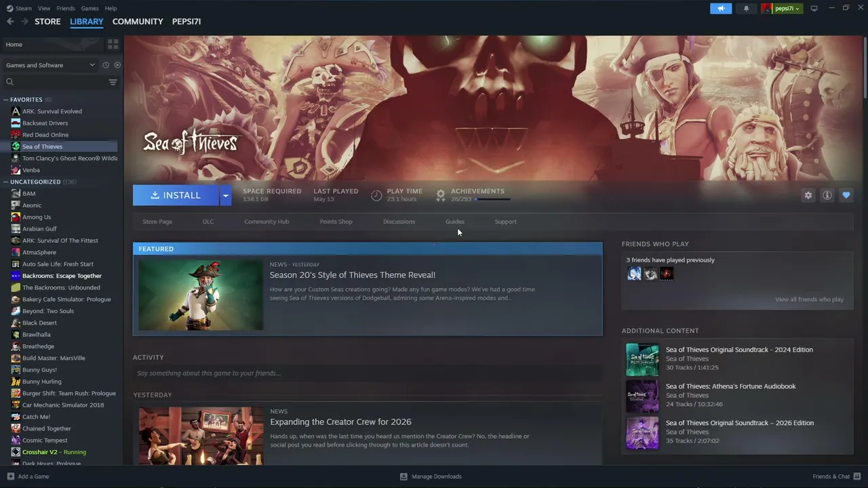This screenshot has width=868, height=488.
Task: Switch to the Community tab
Action: (138, 22)
